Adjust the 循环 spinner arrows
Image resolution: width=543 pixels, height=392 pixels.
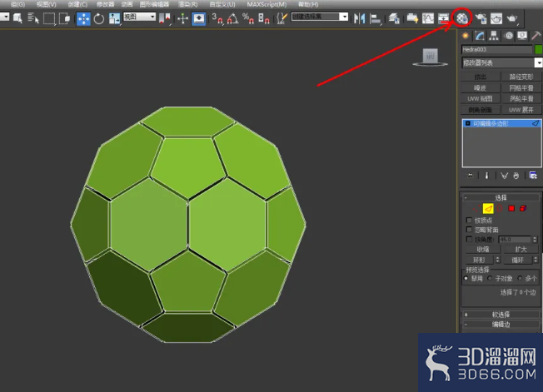click(536, 260)
